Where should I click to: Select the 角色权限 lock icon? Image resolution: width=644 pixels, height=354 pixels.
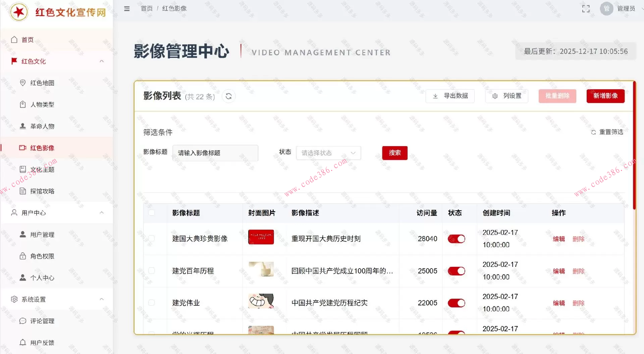[x=23, y=256]
